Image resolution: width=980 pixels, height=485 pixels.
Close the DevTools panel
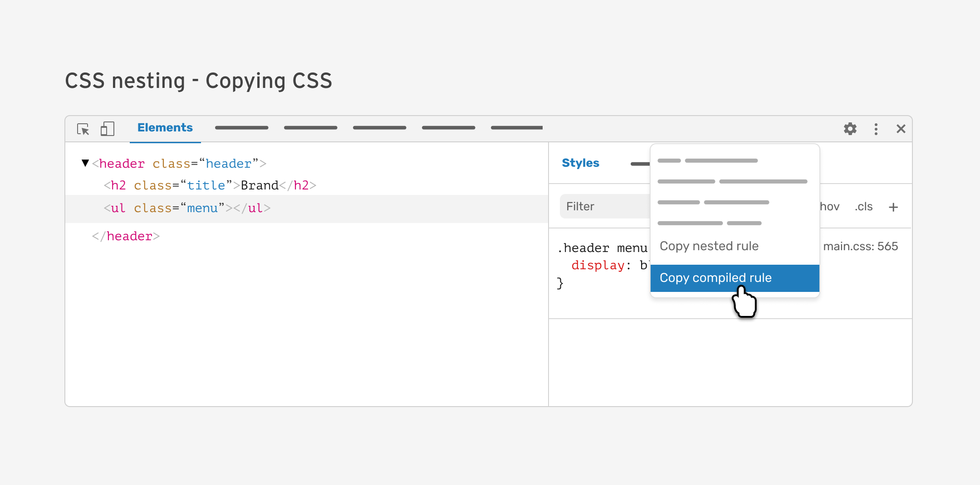click(901, 129)
